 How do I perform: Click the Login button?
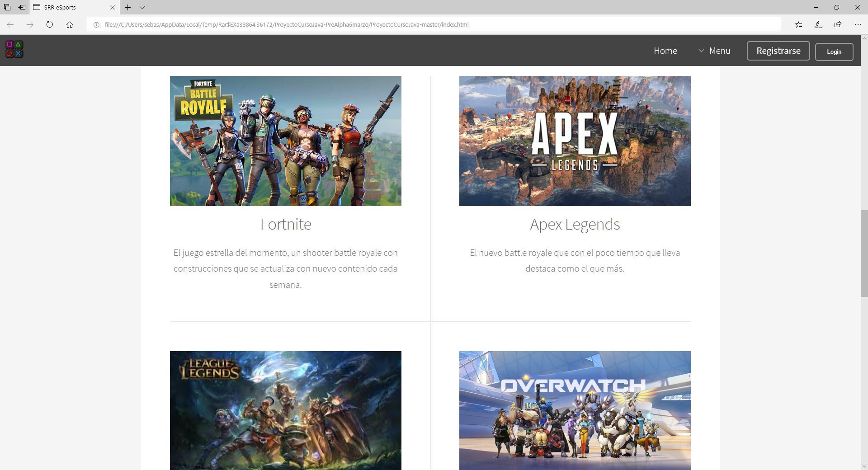click(834, 52)
